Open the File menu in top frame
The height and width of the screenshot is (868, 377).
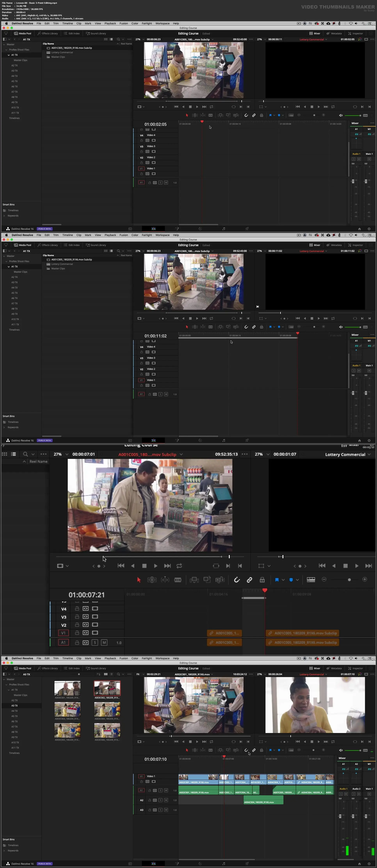coord(39,23)
